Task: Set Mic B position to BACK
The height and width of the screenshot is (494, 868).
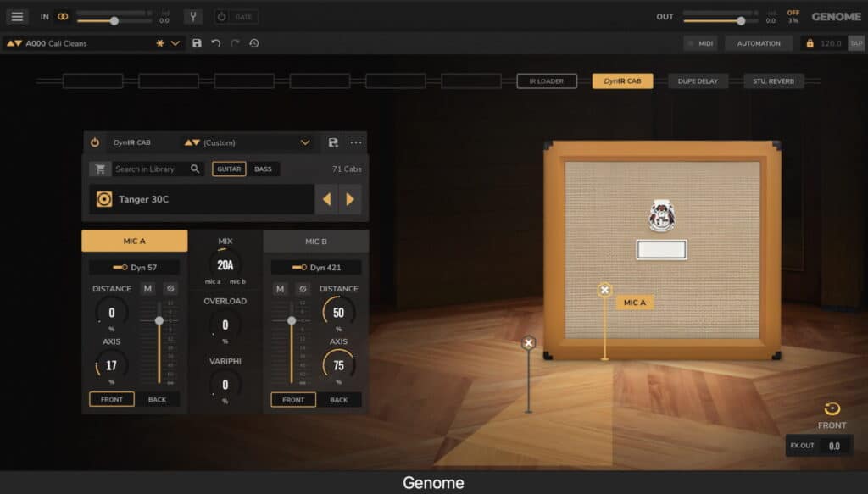Action: coord(339,400)
